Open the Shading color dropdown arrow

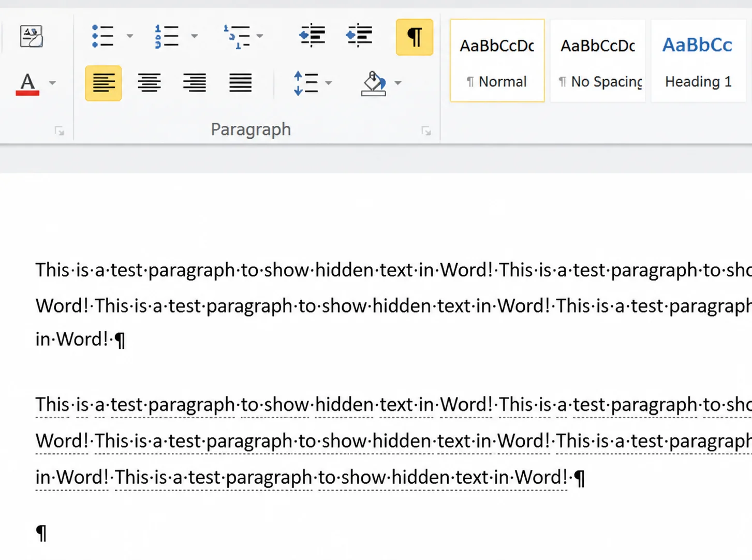397,83
